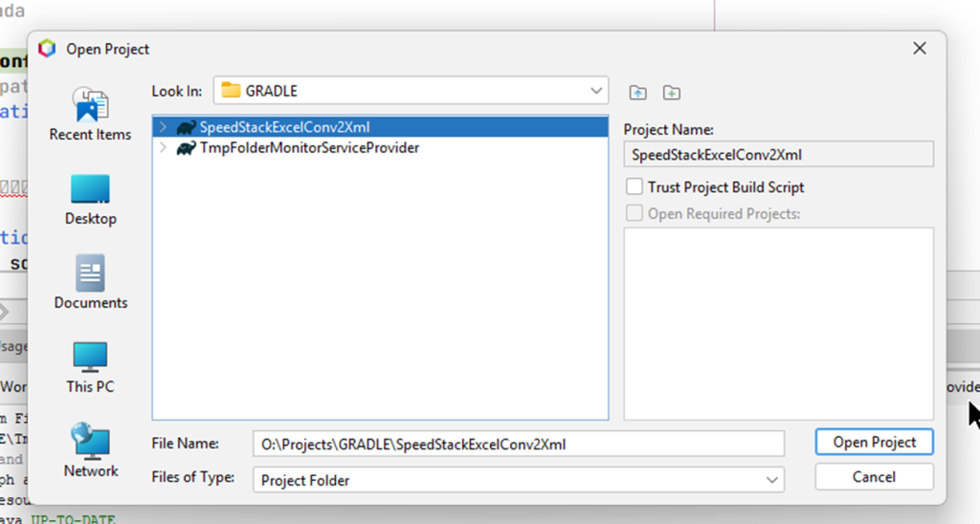The width and height of the screenshot is (980, 524).
Task: Expand the SpeedStackExcelConv2Xml tree node
Action: 163,127
